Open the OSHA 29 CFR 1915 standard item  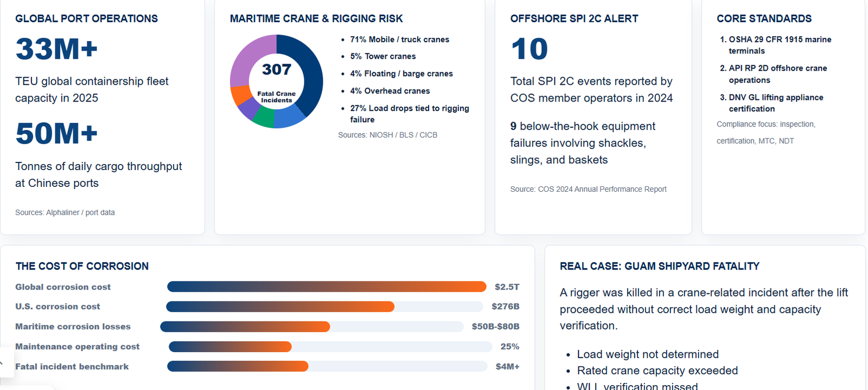click(x=780, y=45)
